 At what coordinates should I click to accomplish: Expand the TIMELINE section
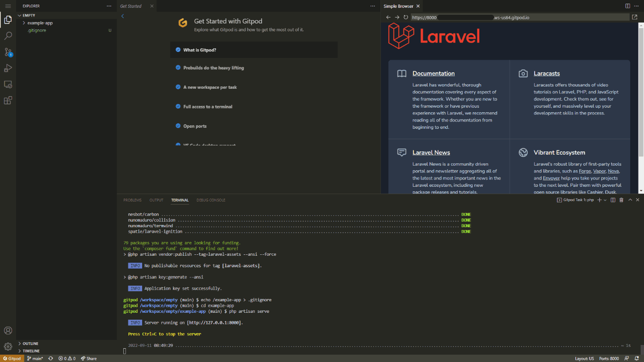[67, 351]
